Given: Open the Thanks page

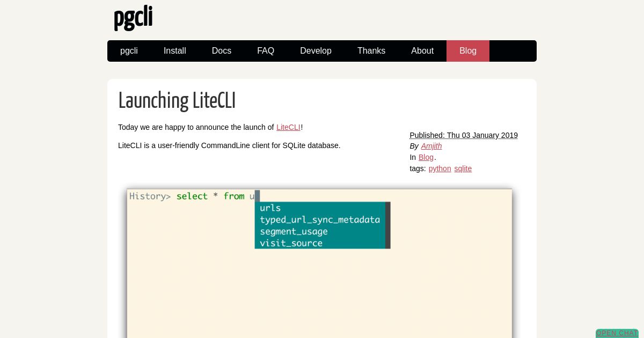Looking at the screenshot, I should coord(371,51).
